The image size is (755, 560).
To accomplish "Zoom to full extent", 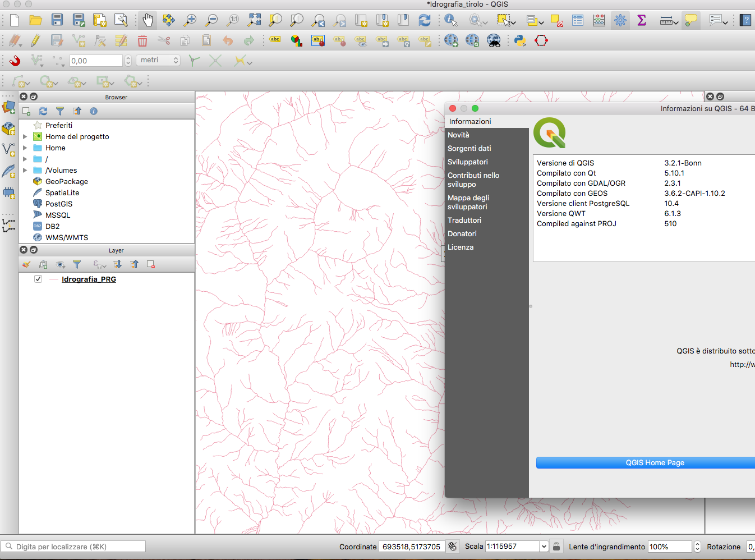I will (255, 20).
